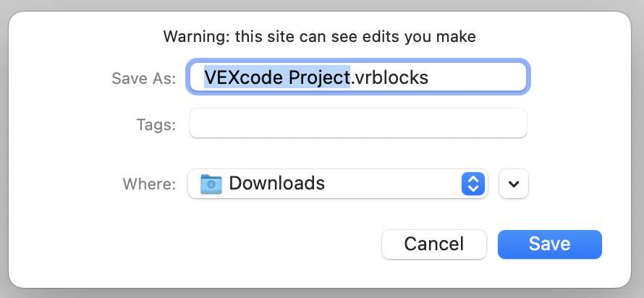Click the 'Save As:' label
The height and width of the screenshot is (298, 644).
click(x=143, y=78)
